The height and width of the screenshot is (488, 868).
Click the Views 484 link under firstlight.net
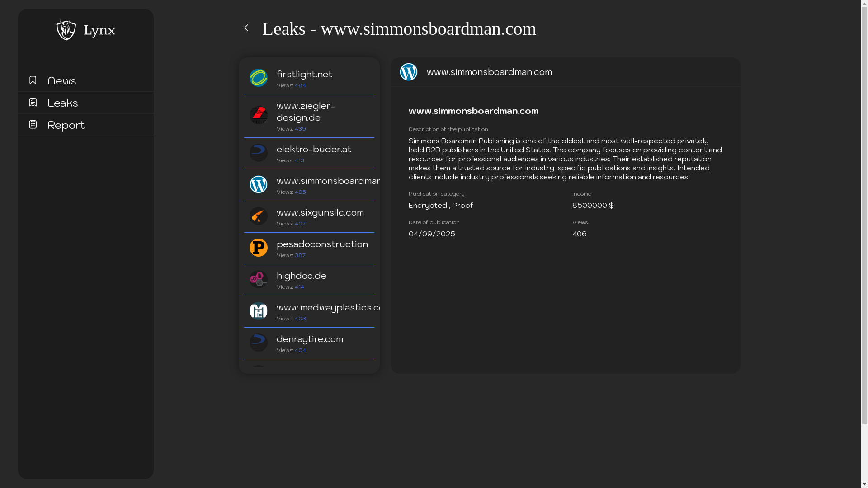(300, 85)
